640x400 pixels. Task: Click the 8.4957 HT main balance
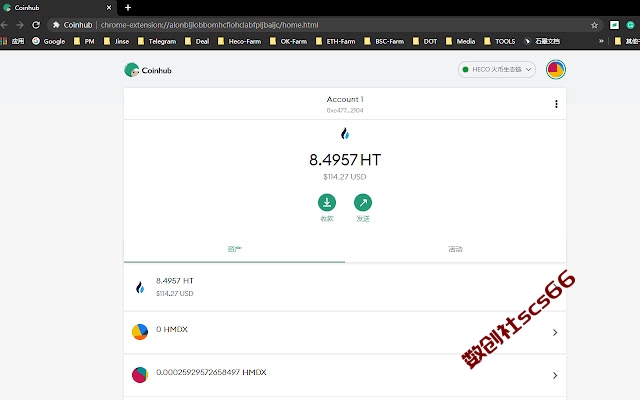[345, 160]
